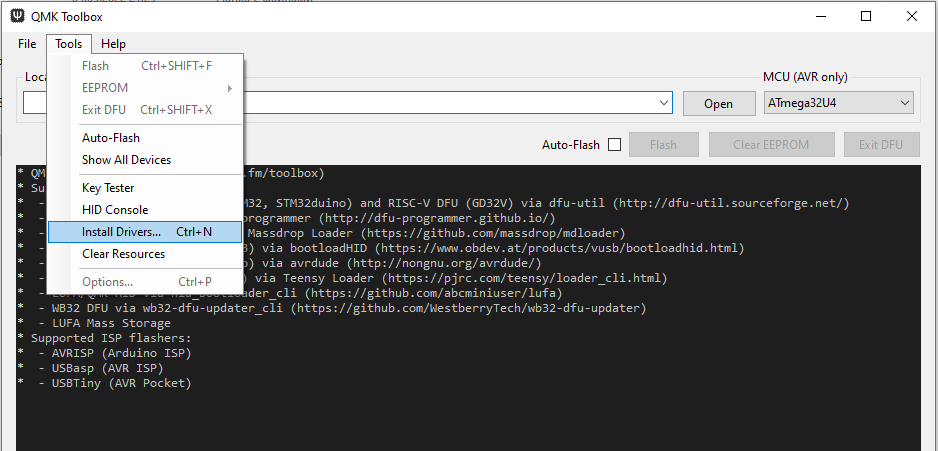The width and height of the screenshot is (938, 451).
Task: Close the open Tools menu
Action: pyautogui.click(x=69, y=44)
